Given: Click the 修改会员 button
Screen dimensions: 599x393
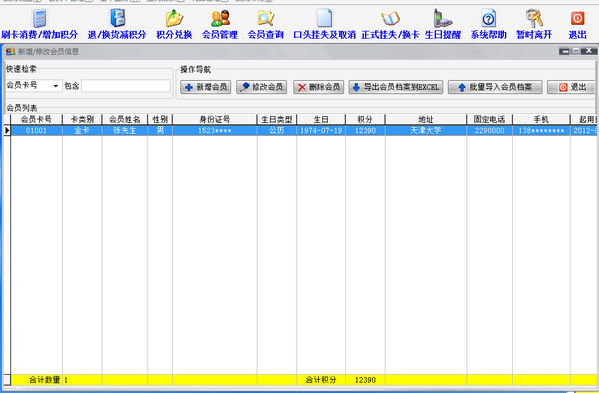Looking at the screenshot, I should coord(262,87).
